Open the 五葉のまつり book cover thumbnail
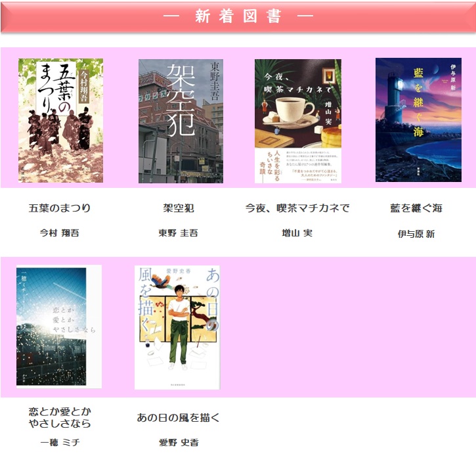This screenshot has width=476, height=454. (x=60, y=120)
